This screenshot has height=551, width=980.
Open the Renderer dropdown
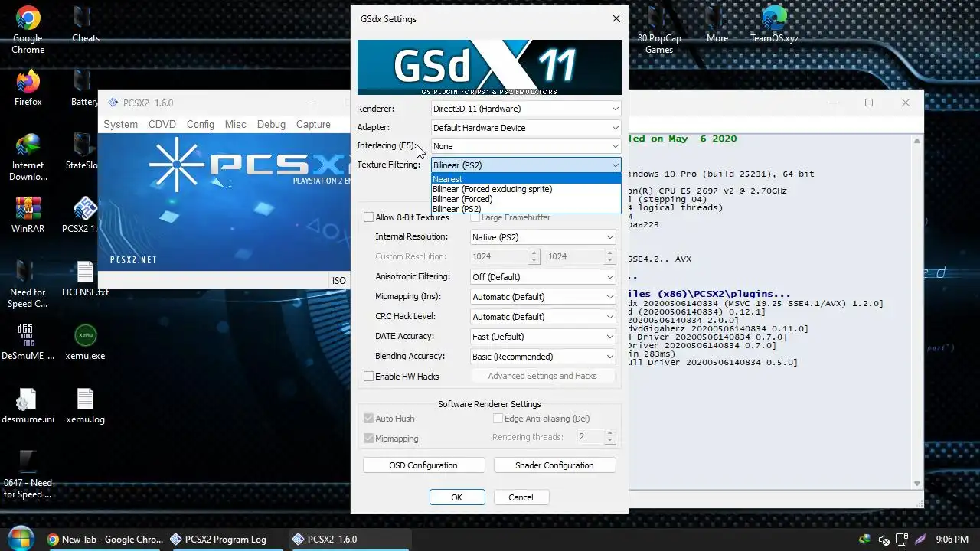(525, 109)
